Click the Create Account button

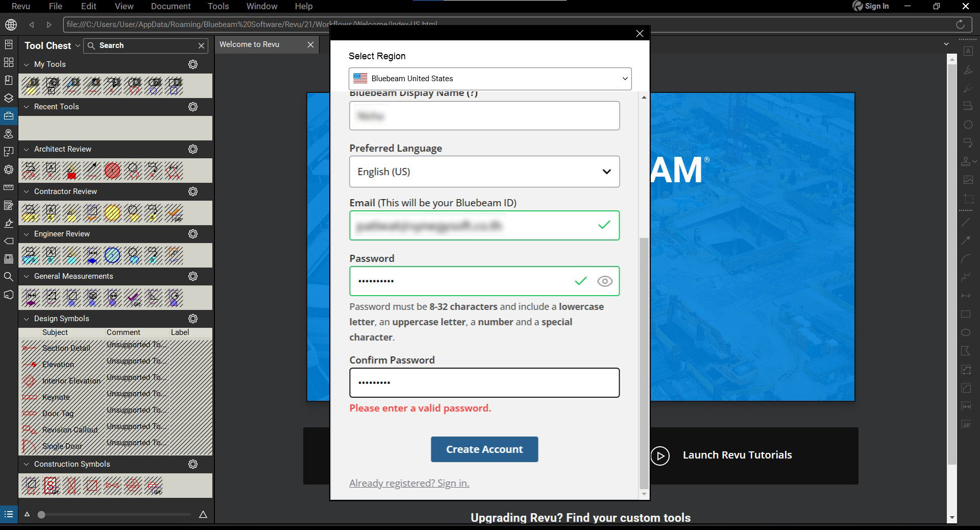pos(484,449)
